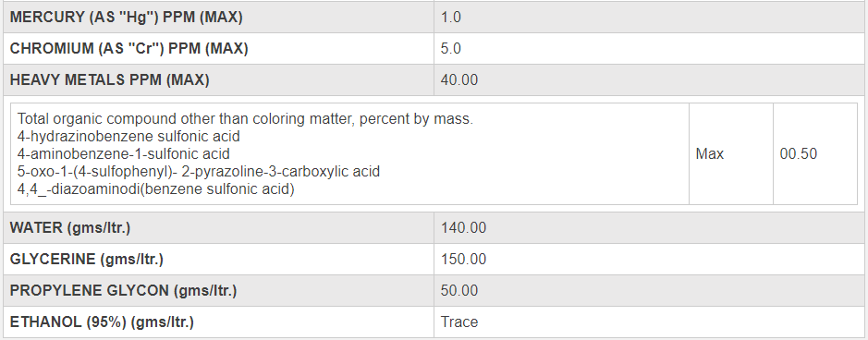
Task: Click the 5-oxo-1-(4-sulfophenyl) pyrazoline carboxylic acid line
Action: [x=199, y=171]
